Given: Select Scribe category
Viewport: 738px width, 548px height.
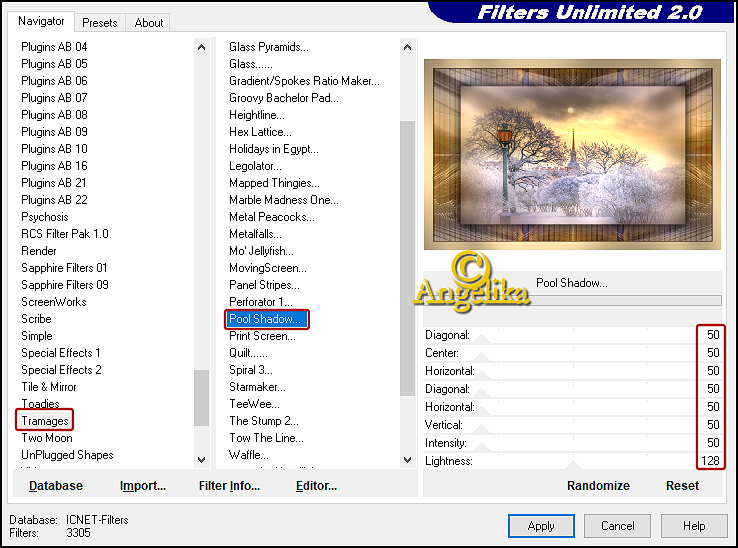Looking at the screenshot, I should (36, 319).
